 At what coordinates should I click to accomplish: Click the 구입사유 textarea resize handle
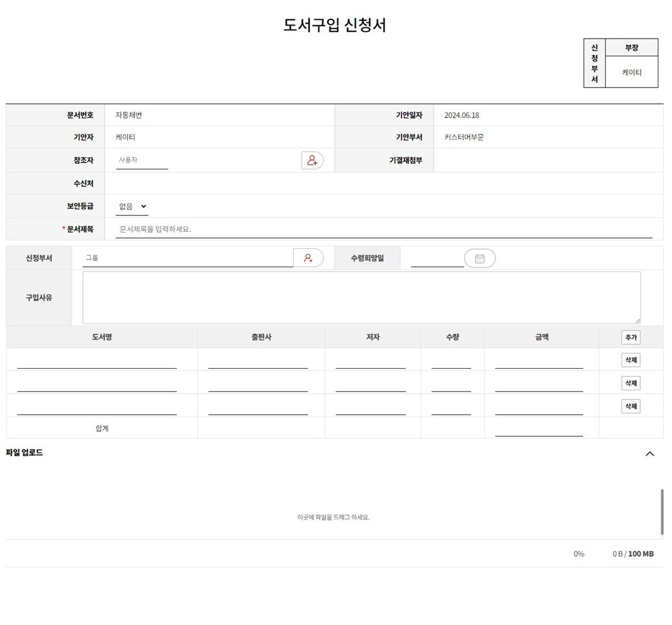[638, 320]
